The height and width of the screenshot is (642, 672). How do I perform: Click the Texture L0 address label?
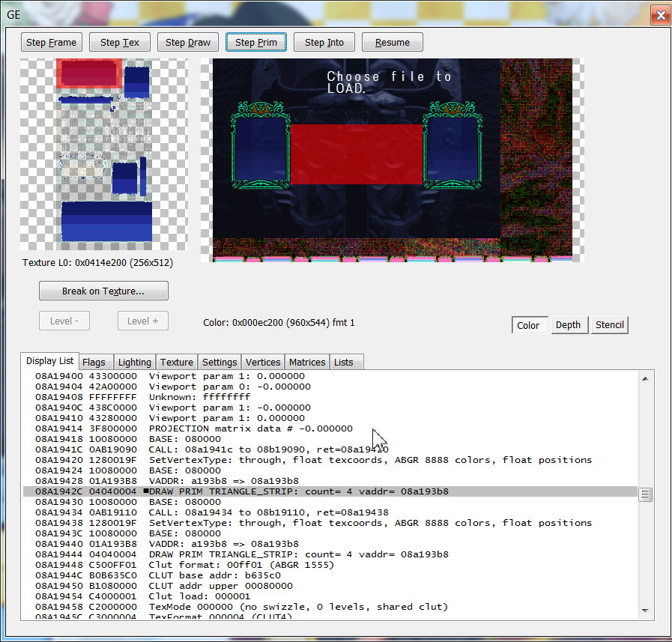pyautogui.click(x=97, y=263)
